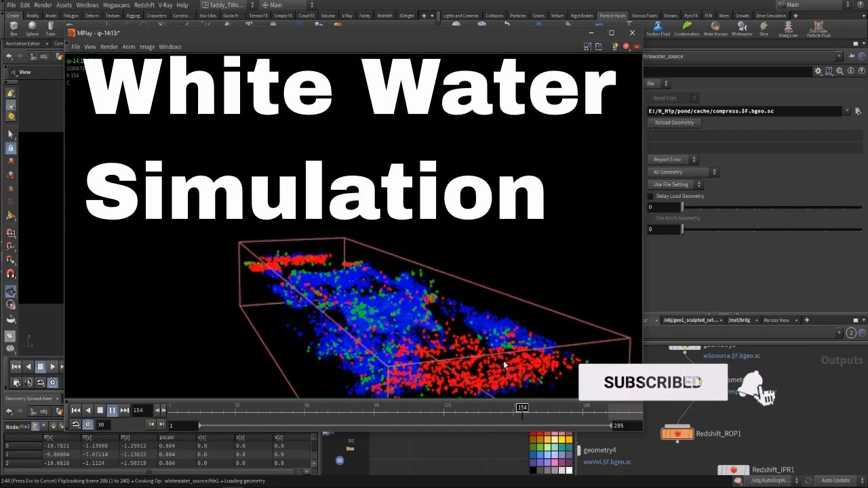Open the MPlay Image menu
Screen dimensions: 868x488
click(x=147, y=47)
